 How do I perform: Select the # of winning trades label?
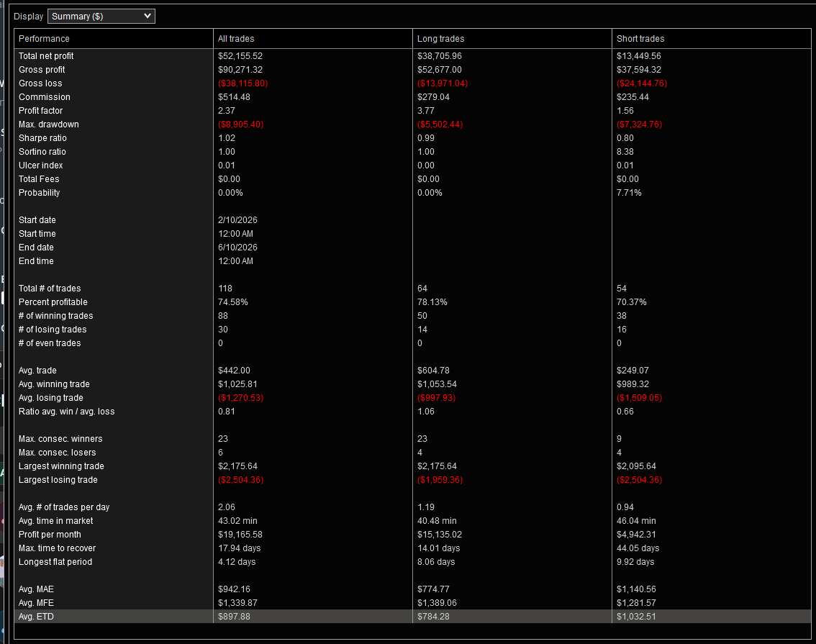click(x=55, y=316)
